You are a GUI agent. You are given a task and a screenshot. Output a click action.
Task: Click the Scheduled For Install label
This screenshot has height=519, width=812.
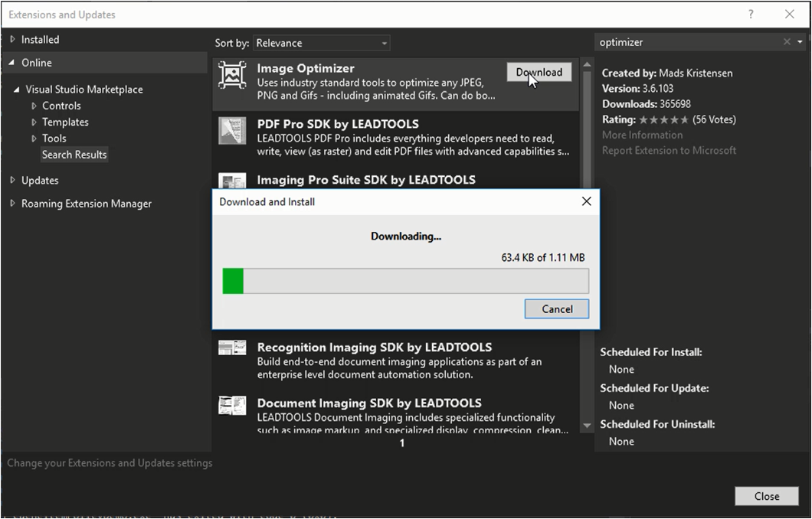(x=651, y=352)
